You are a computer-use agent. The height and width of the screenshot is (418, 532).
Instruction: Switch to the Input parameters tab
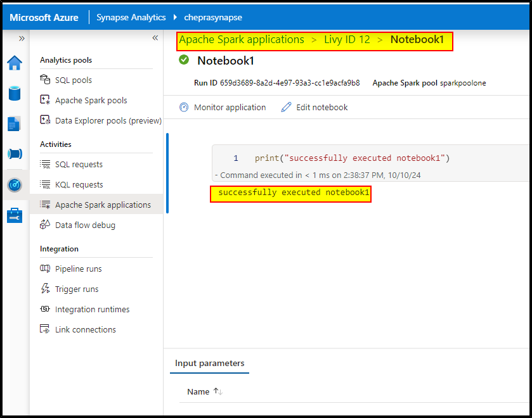click(x=209, y=363)
